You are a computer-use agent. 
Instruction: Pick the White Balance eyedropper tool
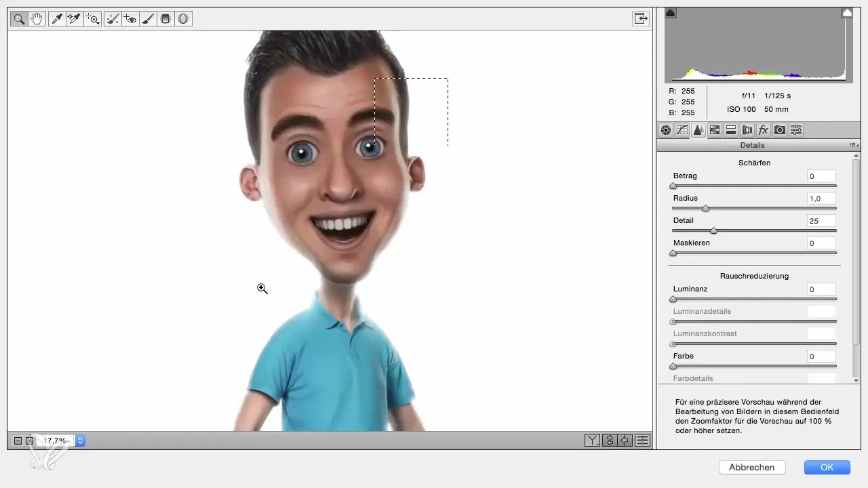click(58, 19)
